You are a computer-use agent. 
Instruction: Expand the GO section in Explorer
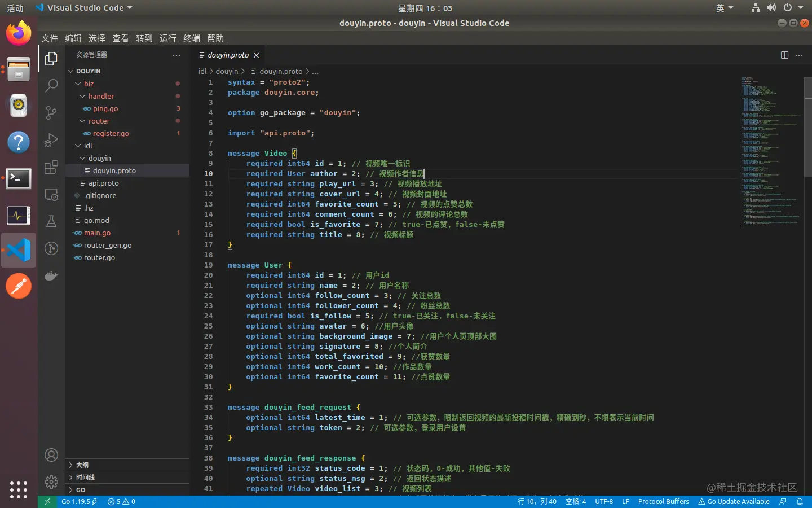point(127,490)
